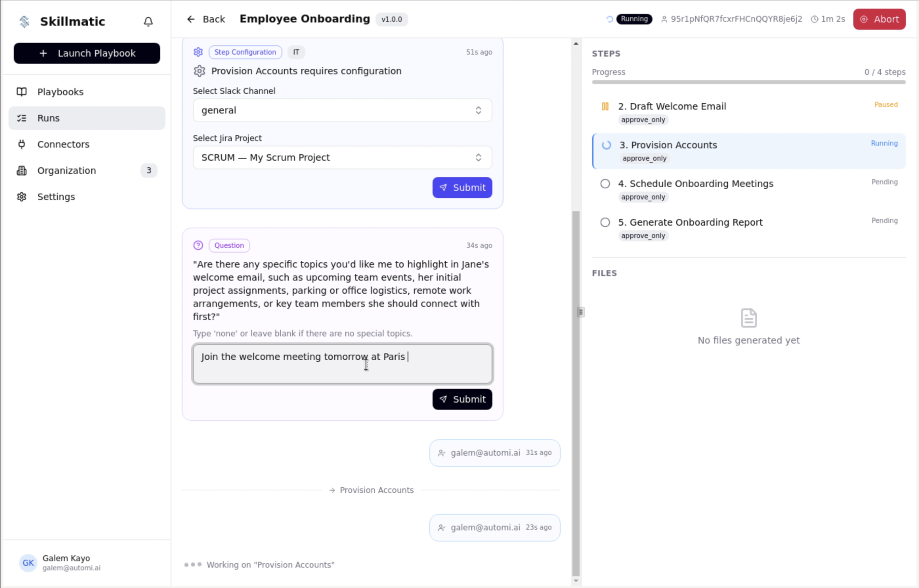Click the purple Question mark icon
Viewport: 919px width, 588px height.
[198, 245]
